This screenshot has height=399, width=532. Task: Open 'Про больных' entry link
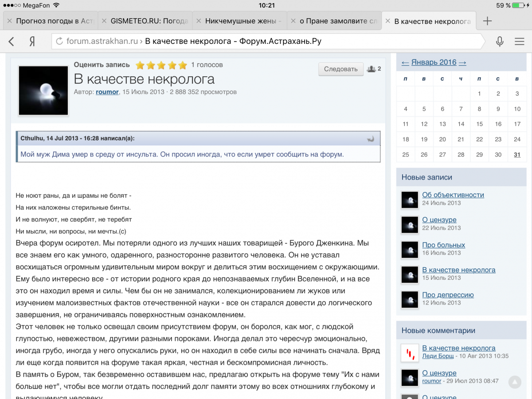444,245
